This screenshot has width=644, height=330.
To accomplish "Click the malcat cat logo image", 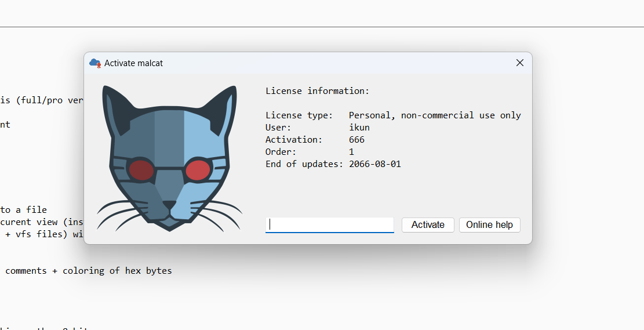I will pyautogui.click(x=169, y=158).
